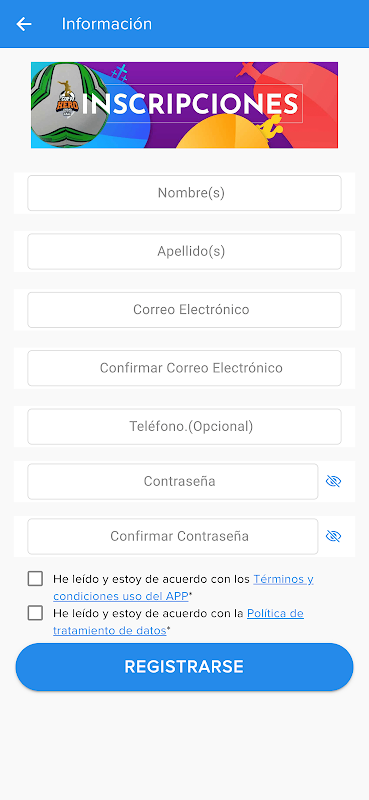Tap the Confirmar Contraseña input
The image size is (369, 800).
(173, 536)
